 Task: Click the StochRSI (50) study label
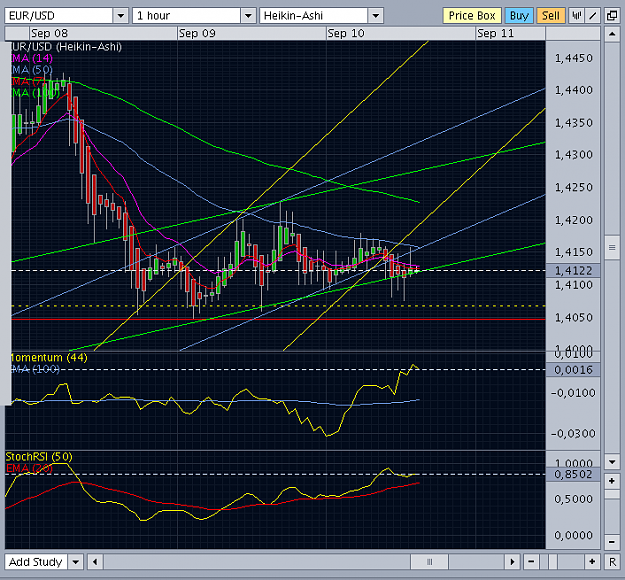(x=39, y=456)
